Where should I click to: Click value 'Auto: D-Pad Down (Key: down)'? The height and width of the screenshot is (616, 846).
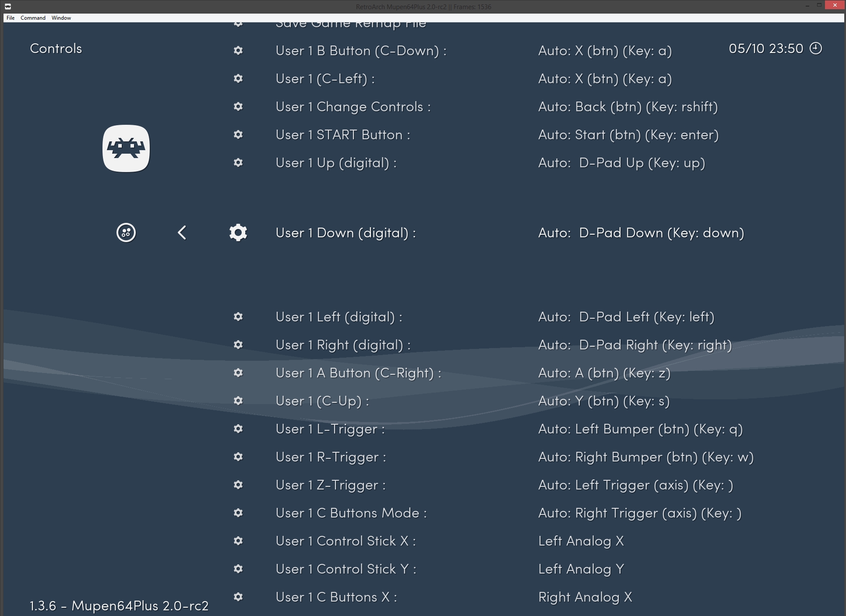point(641,233)
